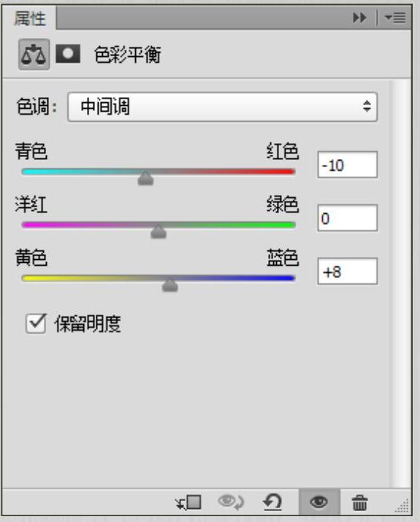The height and width of the screenshot is (522, 420).
Task: Open the panel flyout menu
Action: coord(395,18)
